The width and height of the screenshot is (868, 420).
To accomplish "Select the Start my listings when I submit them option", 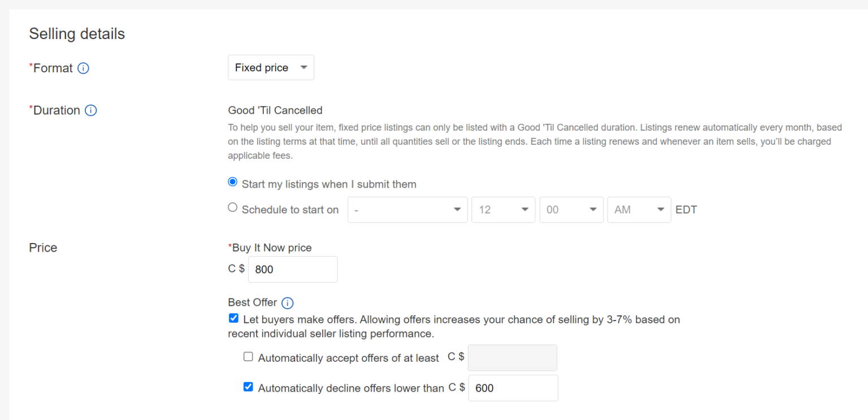I will click(x=232, y=181).
